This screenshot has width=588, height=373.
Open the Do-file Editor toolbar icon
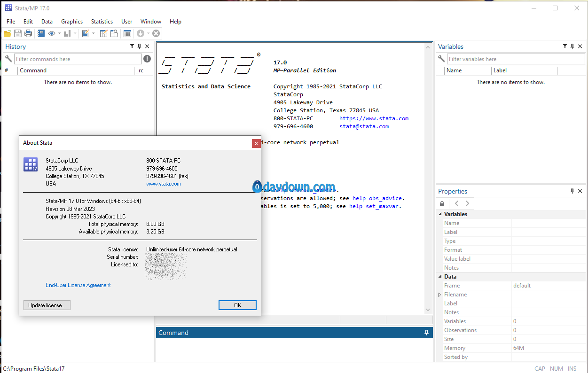click(86, 33)
